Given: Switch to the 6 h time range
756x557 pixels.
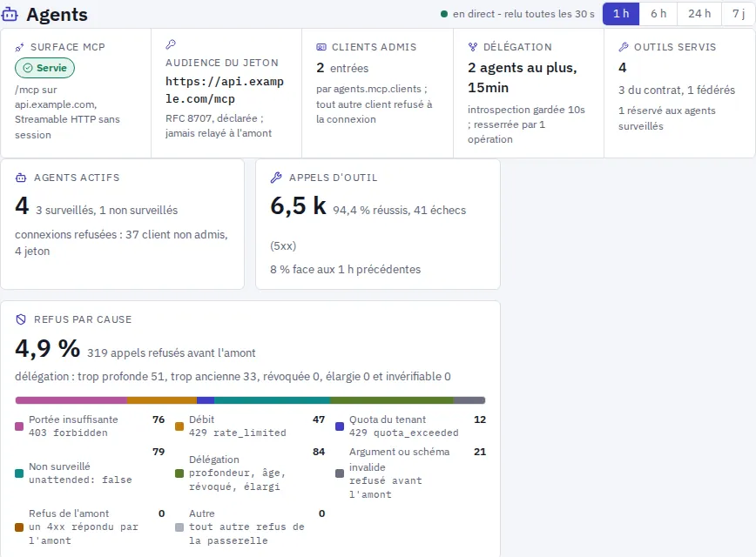Looking at the screenshot, I should click(658, 14).
